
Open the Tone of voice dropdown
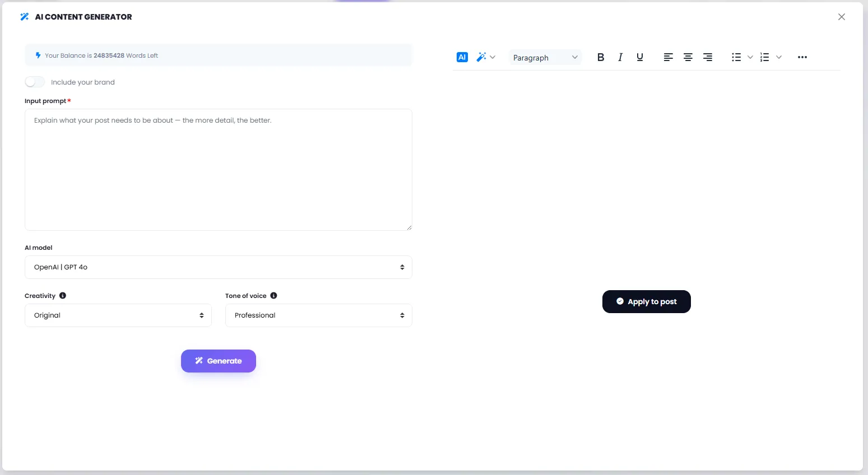(x=319, y=315)
